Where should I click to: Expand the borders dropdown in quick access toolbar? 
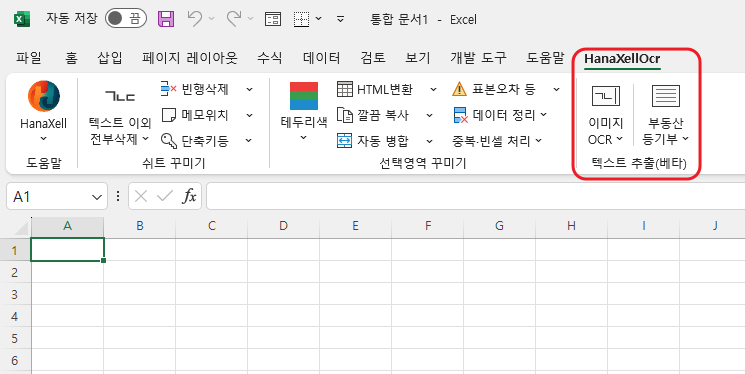coord(319,19)
